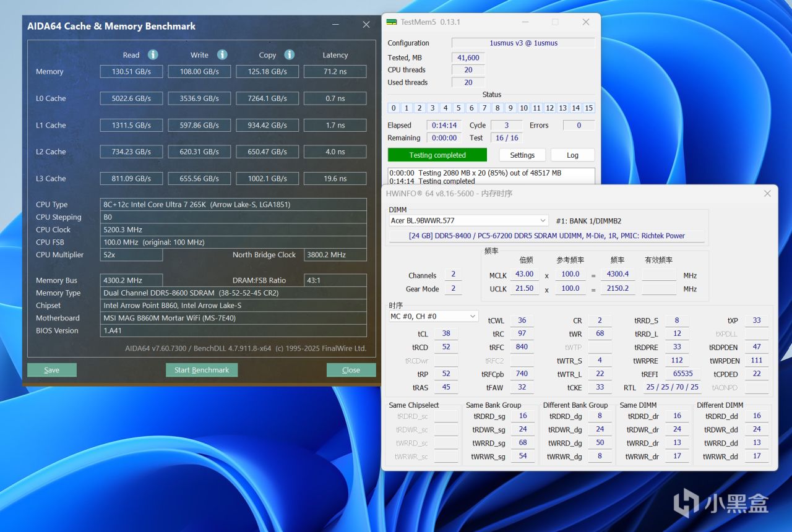
Task: Close the TestMem5 window
Action: 585,22
